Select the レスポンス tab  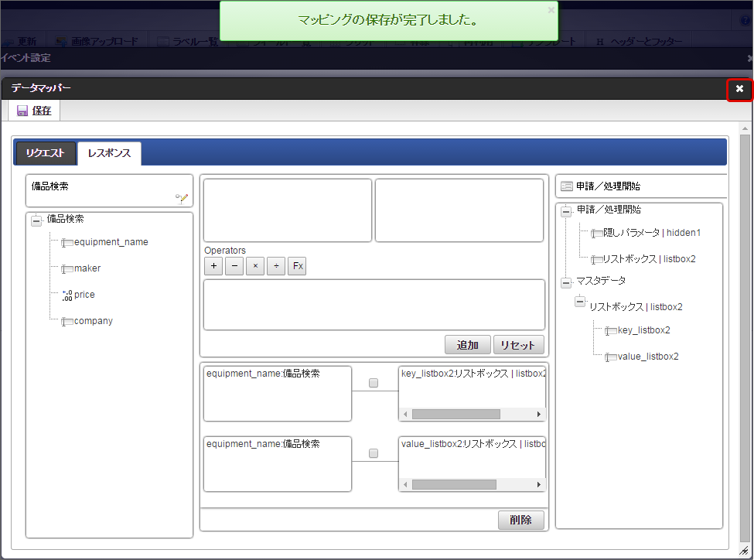click(x=109, y=153)
